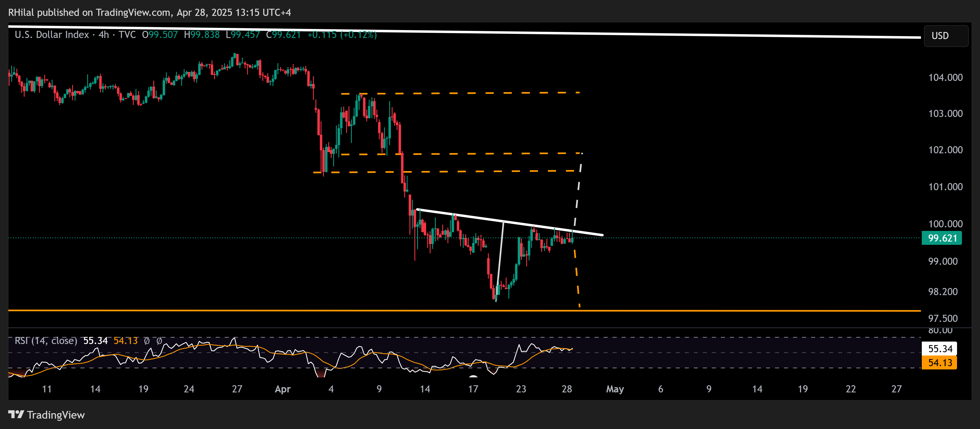Click the date 23 on time axis
The width and height of the screenshot is (980, 429).
(521, 389)
